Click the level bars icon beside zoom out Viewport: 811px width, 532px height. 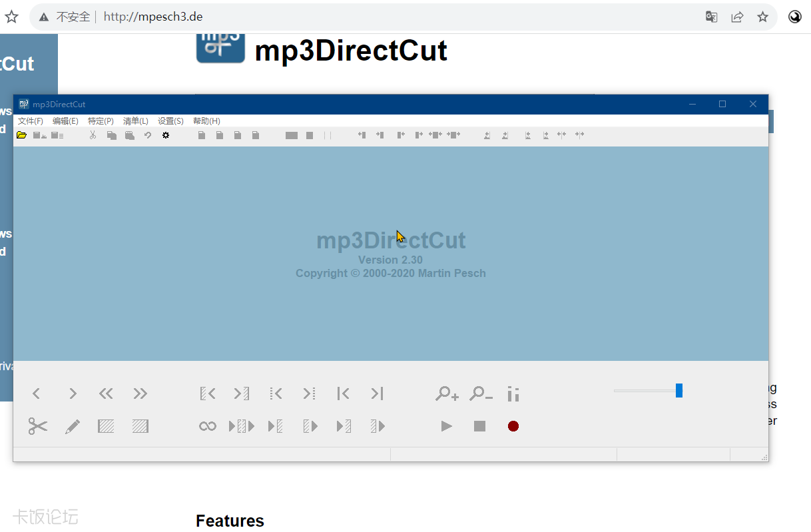513,394
